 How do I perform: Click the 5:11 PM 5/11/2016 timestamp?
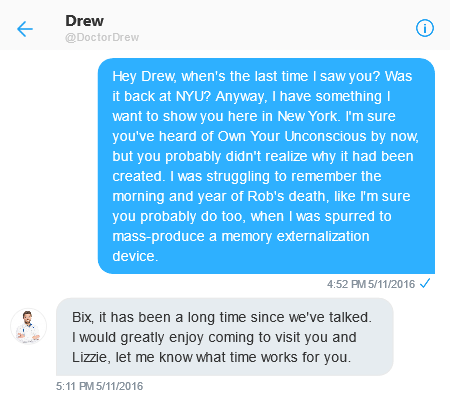click(99, 386)
